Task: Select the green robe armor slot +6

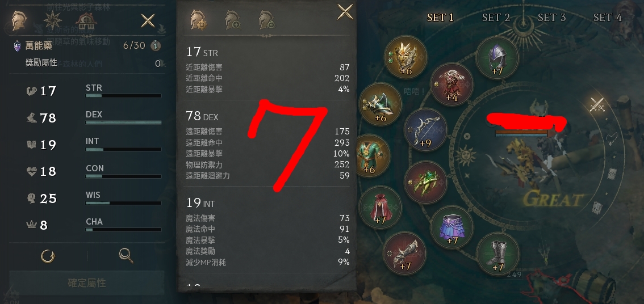Action: coord(372,156)
